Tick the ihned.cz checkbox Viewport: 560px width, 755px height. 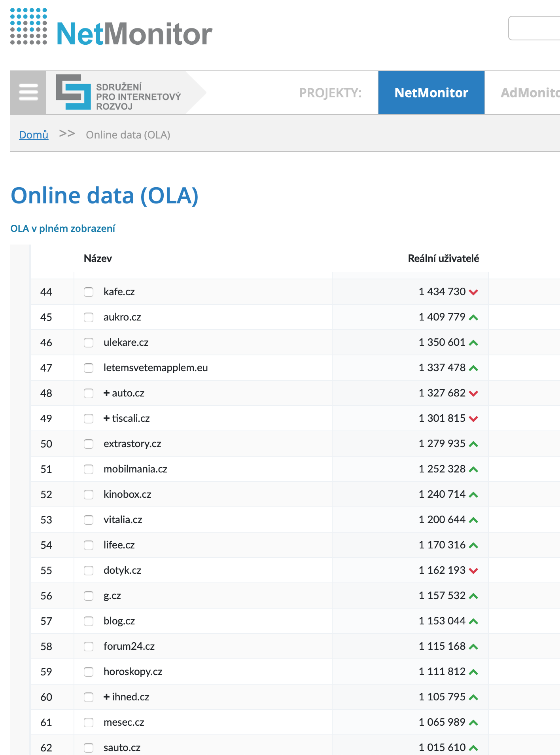click(x=89, y=697)
